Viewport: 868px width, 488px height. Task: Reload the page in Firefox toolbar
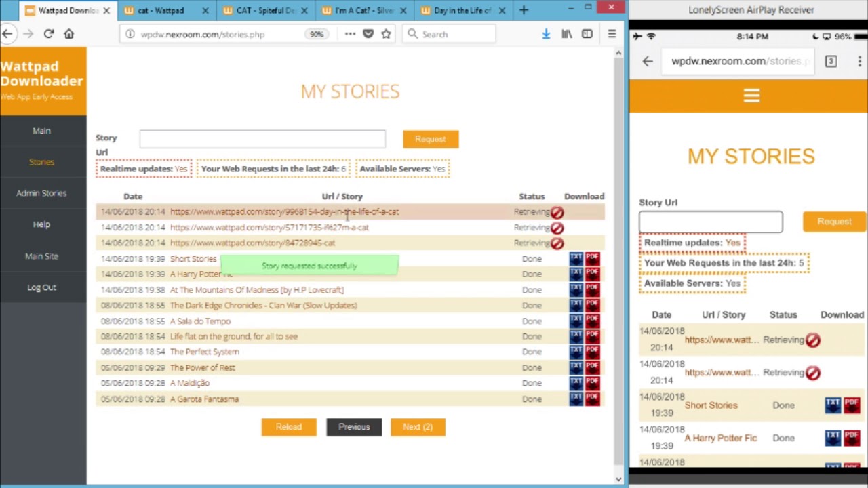pos(49,34)
